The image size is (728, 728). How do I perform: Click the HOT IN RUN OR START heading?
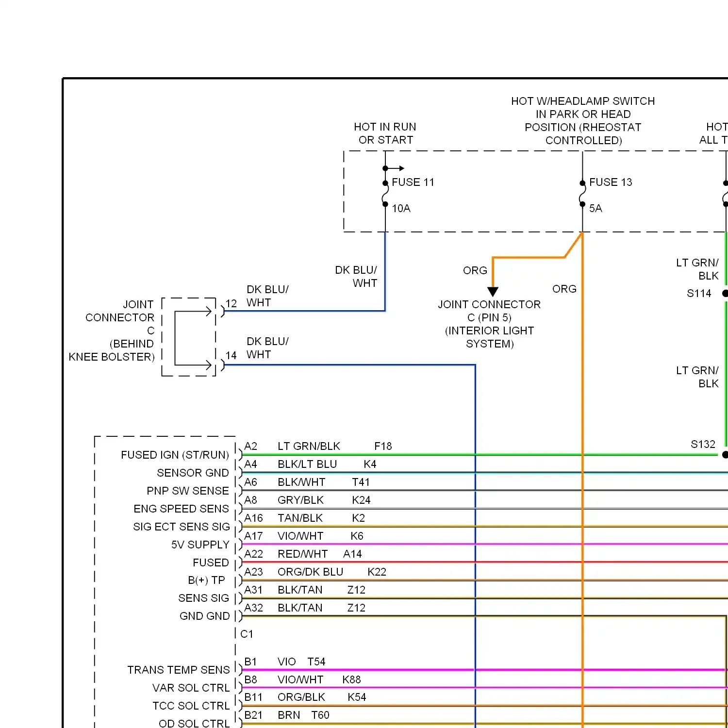[385, 133]
